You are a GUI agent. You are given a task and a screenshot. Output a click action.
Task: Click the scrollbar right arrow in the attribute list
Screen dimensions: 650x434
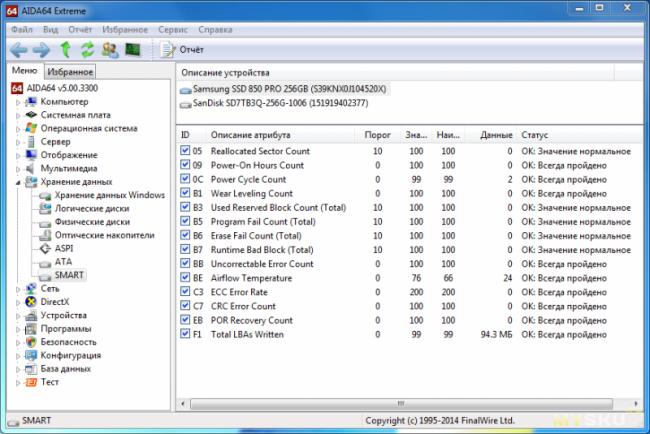click(636, 403)
